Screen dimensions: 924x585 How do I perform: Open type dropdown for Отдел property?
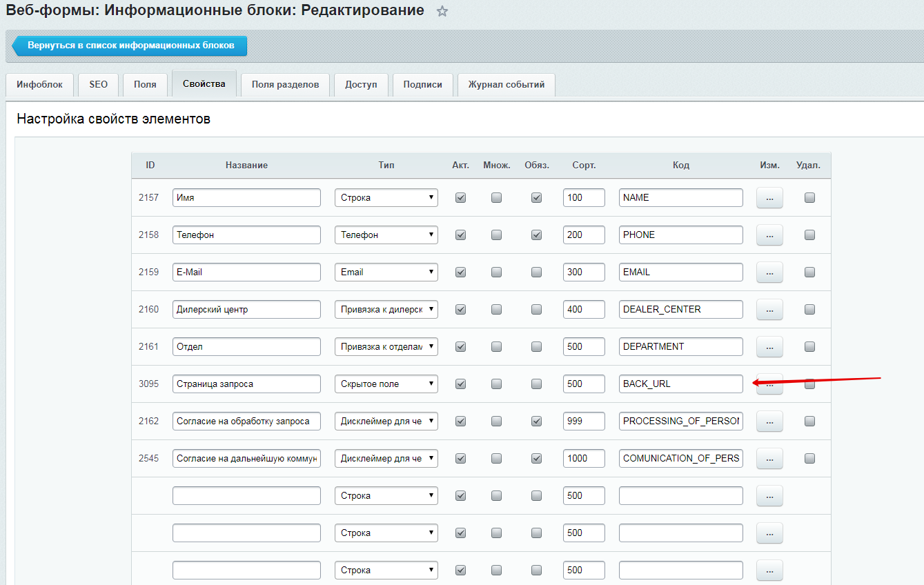[386, 346]
